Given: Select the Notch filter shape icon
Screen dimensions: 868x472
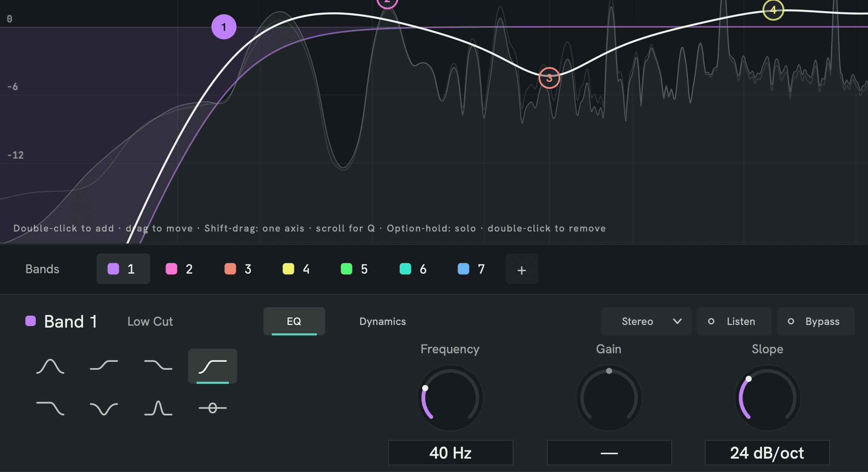Looking at the screenshot, I should [104, 408].
